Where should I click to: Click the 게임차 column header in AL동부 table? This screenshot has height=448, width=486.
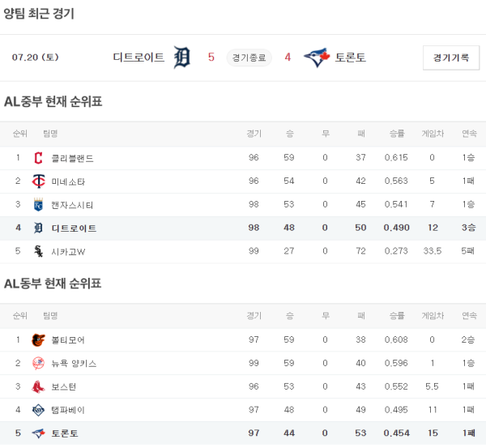click(433, 316)
